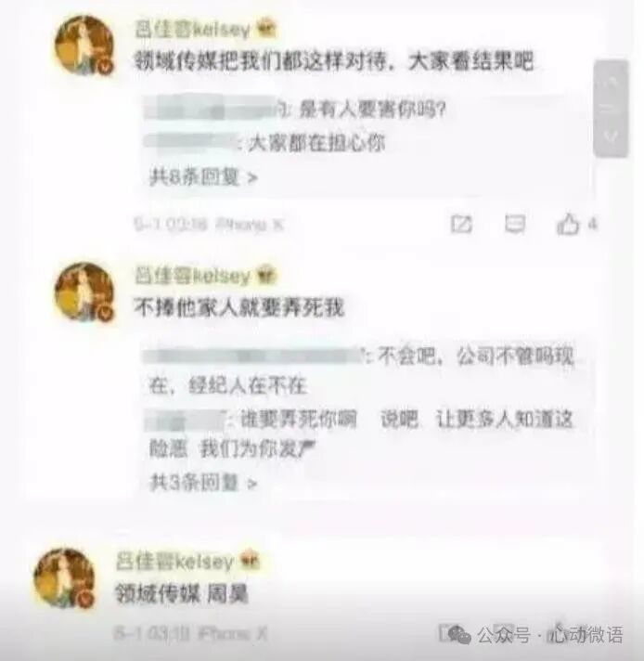The image size is (644, 661).
Task: Open the comment bubble icon on the first comment
Action: 515,224
